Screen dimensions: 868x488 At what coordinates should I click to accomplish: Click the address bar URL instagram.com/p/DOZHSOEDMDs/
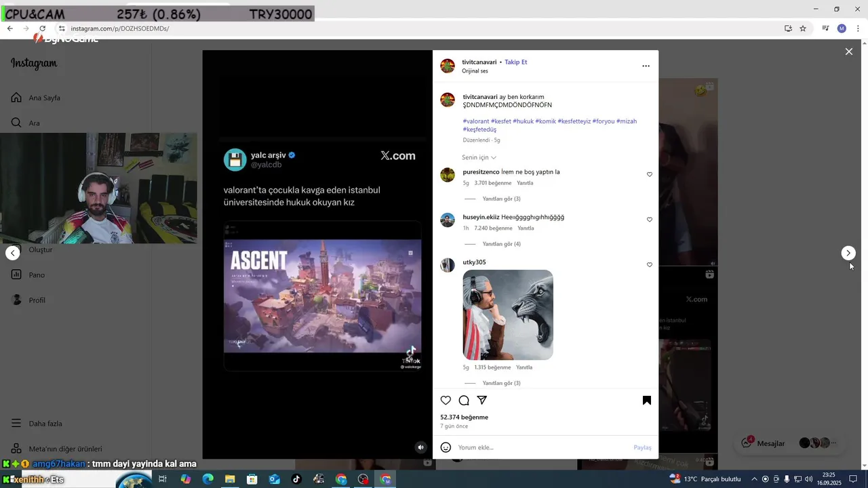(x=120, y=28)
